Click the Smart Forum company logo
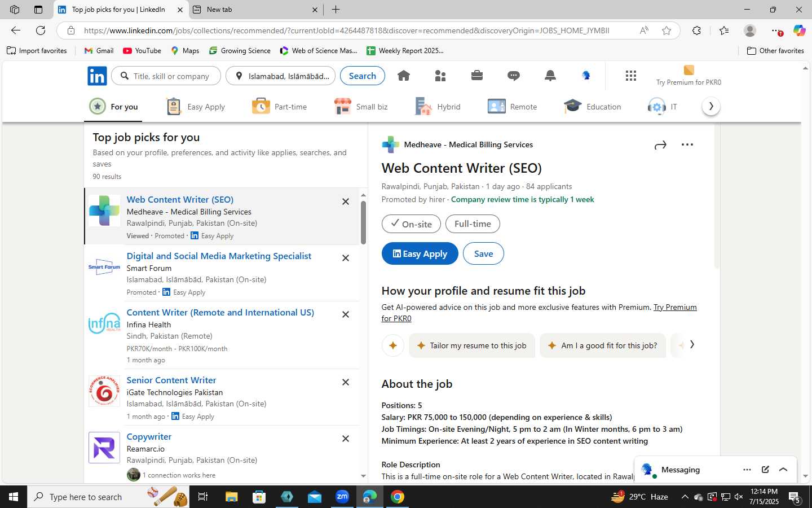 pos(104,267)
